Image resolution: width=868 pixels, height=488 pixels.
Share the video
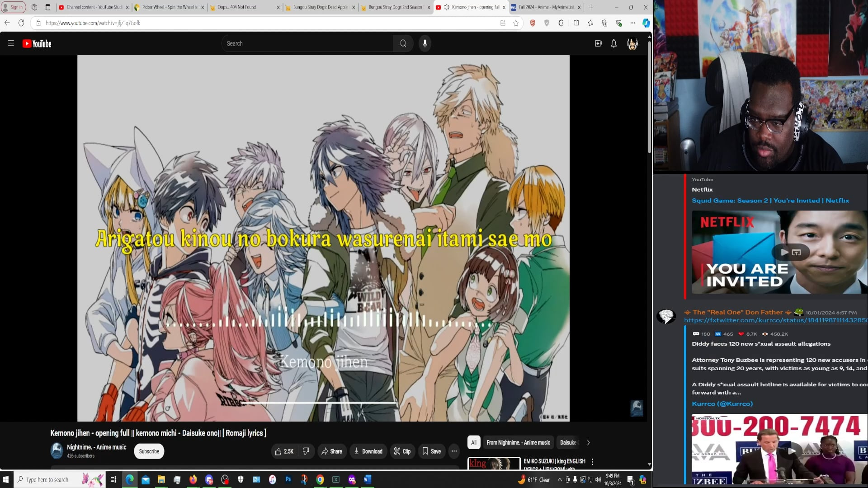[331, 451]
